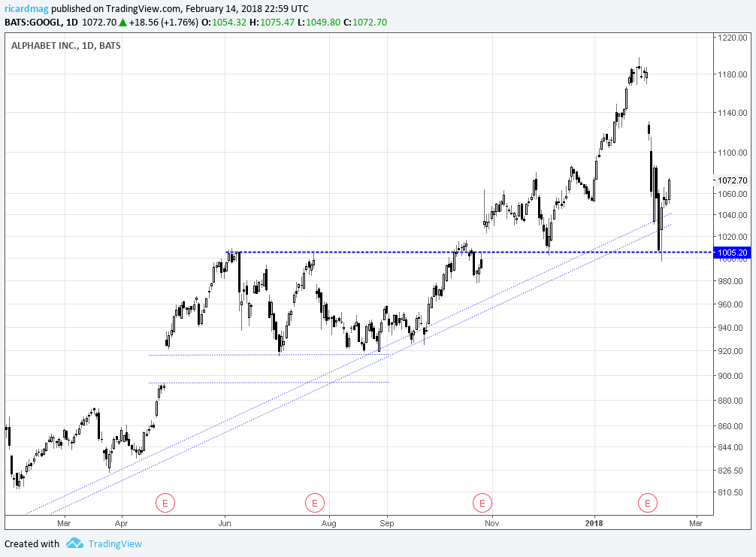Screen dimensions: 756x557
Task: Click the 860.00 price axis label
Action: [731, 425]
